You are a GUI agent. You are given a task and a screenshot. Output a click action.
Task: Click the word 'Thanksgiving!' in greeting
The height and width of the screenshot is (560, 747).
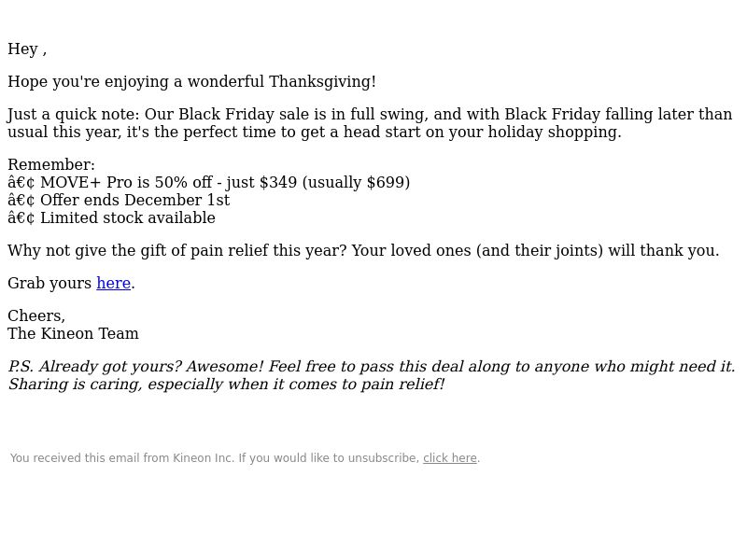[x=322, y=81]
